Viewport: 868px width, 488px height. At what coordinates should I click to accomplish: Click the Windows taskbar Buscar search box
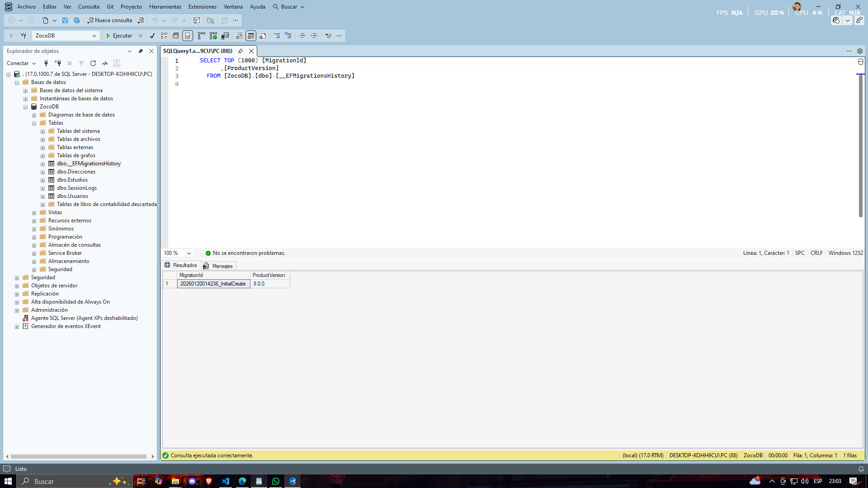(75, 481)
